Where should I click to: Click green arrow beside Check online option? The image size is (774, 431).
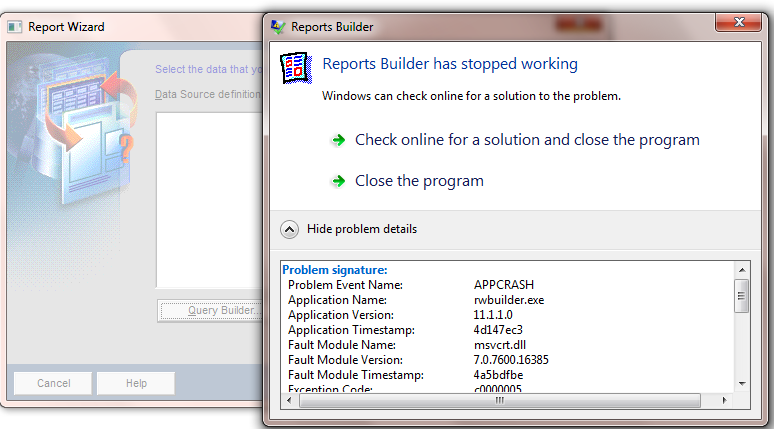tap(339, 140)
